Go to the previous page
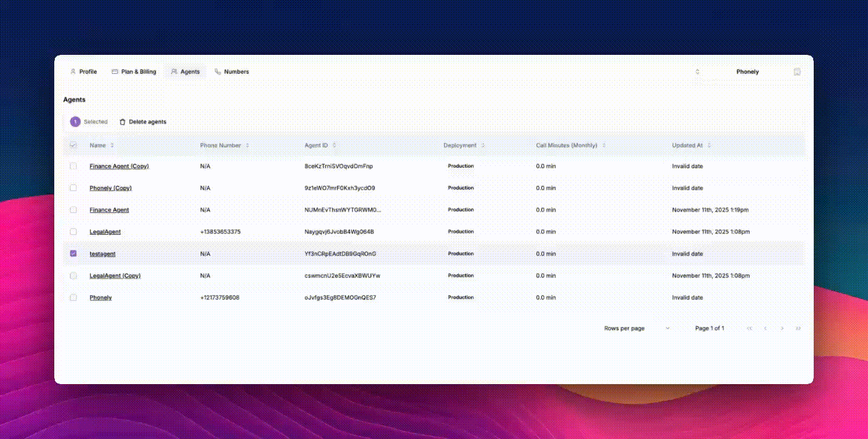This screenshot has width=868, height=439. click(766, 328)
